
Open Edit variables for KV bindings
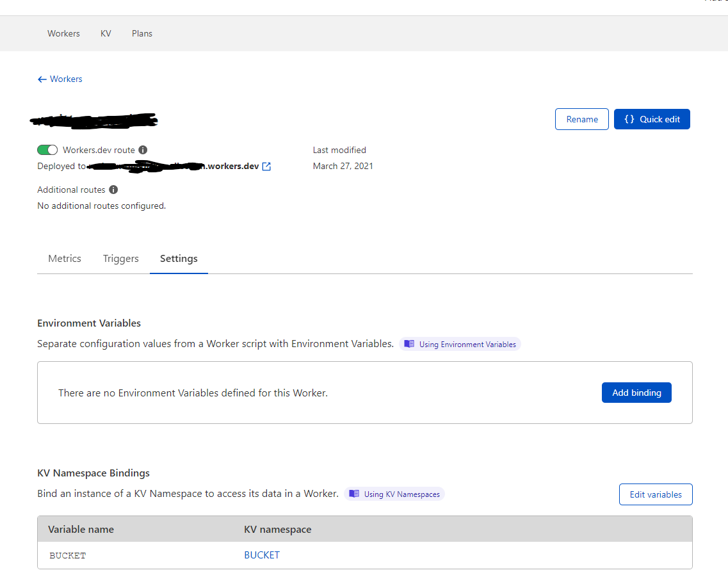click(656, 494)
